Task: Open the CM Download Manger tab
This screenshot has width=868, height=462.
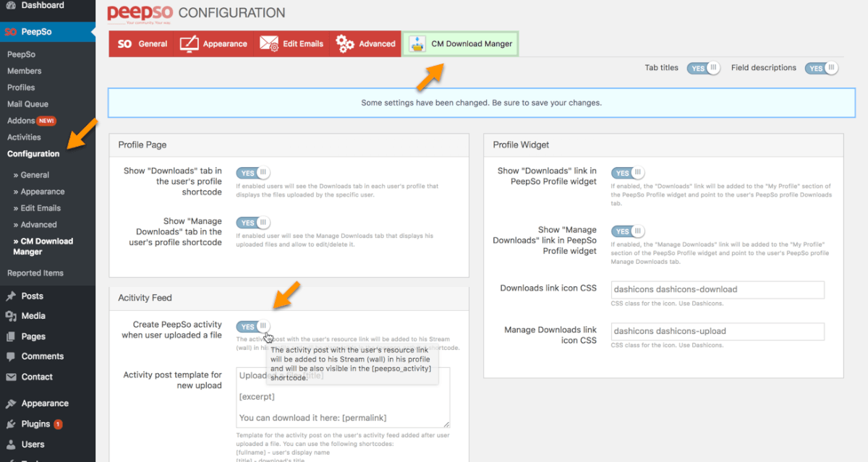Action: pos(460,44)
